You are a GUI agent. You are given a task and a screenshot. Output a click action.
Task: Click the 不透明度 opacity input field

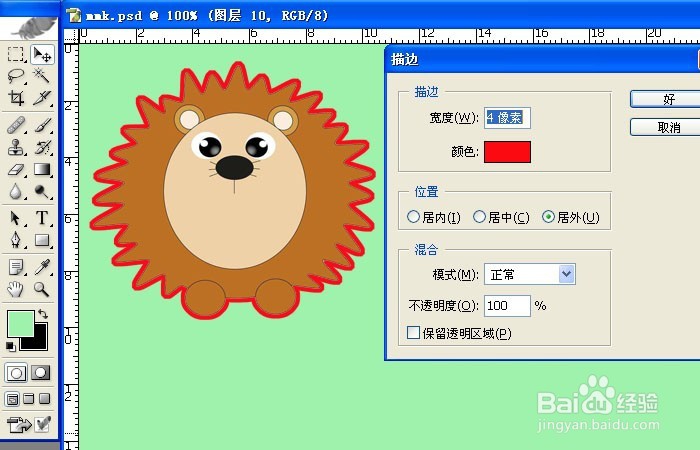508,306
